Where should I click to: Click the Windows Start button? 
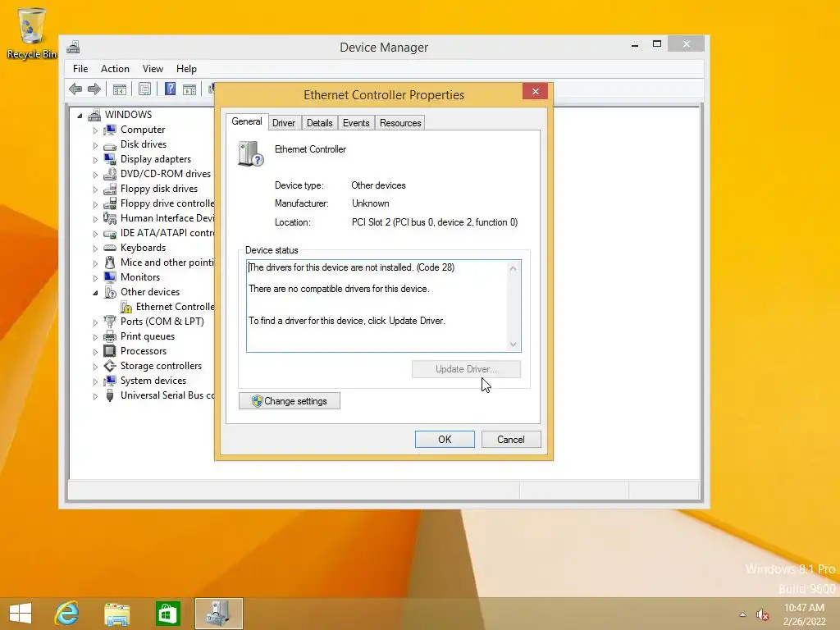coord(21,614)
